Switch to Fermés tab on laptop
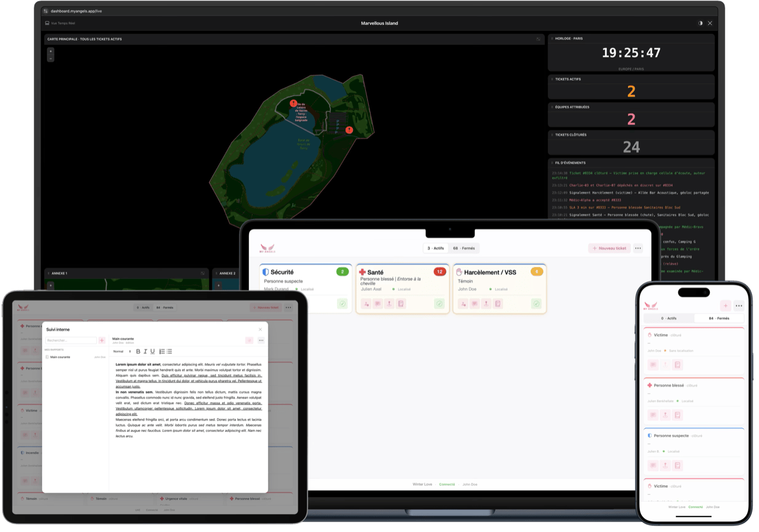Image resolution: width=759 pixels, height=532 pixels. point(464,248)
